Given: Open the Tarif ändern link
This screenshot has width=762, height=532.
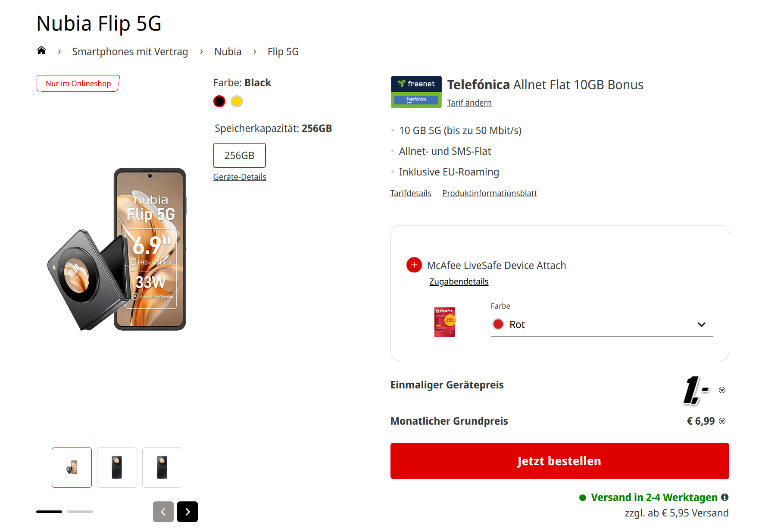Looking at the screenshot, I should 469,103.
